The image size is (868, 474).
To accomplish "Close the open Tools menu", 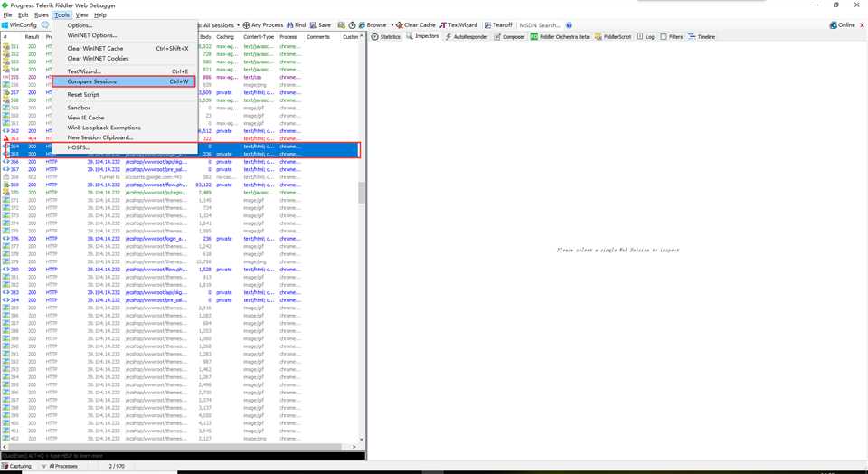I will [62, 15].
